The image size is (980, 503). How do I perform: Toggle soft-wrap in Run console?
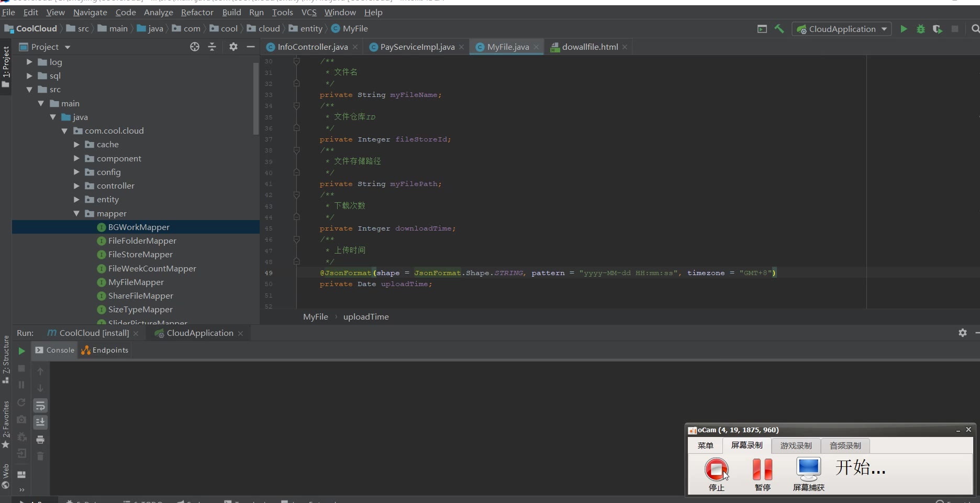point(40,406)
